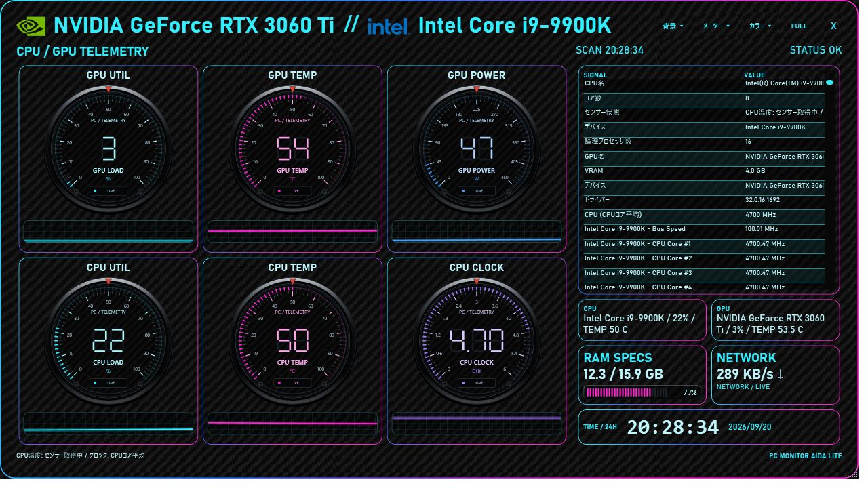Click the SIGNAL column header

(595, 75)
